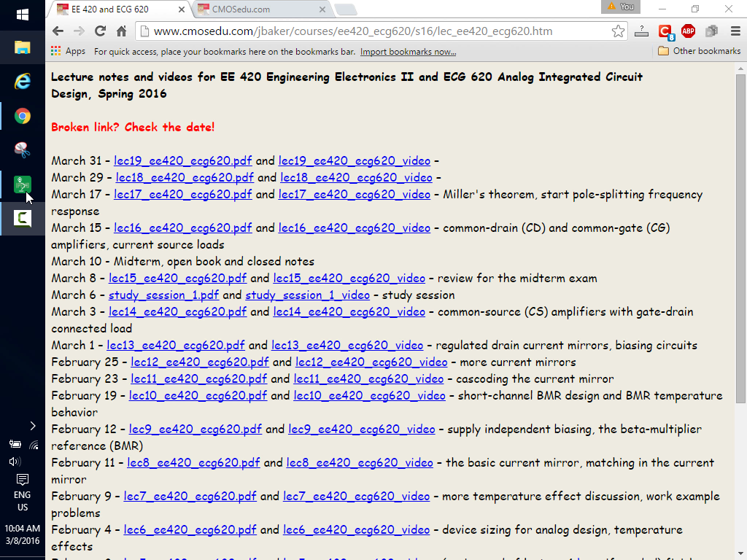Open study_session_1.pdf link
747x560 pixels.
pyautogui.click(x=164, y=295)
